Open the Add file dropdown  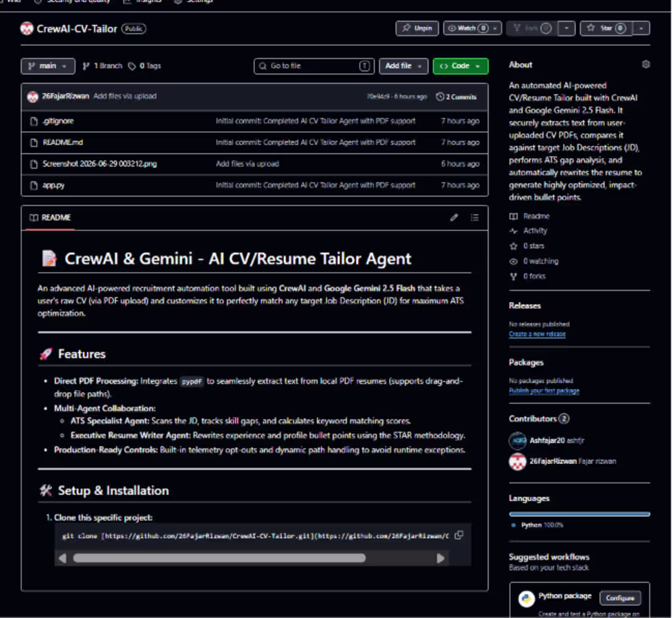pos(403,66)
